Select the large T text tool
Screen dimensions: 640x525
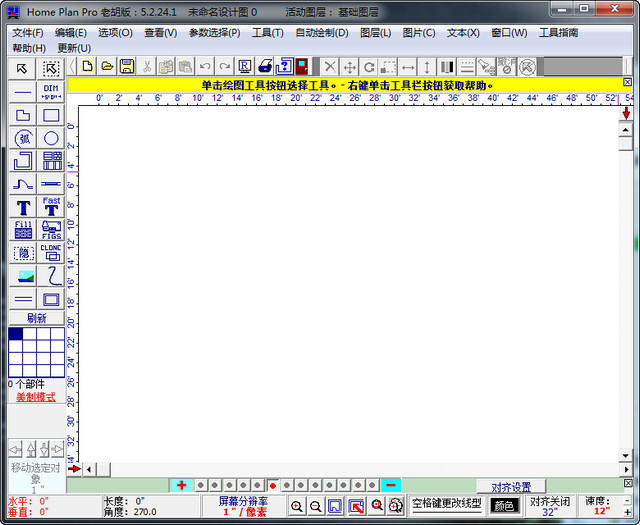(22, 207)
